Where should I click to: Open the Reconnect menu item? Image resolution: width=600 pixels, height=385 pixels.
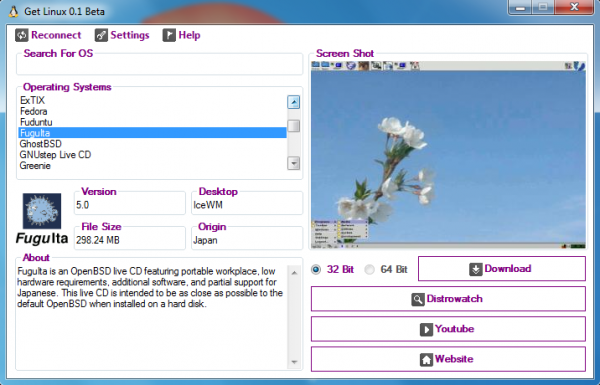pos(48,35)
